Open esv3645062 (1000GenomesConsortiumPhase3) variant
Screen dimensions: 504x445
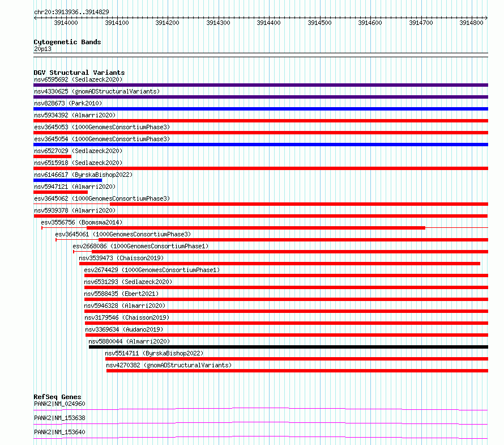(102, 198)
